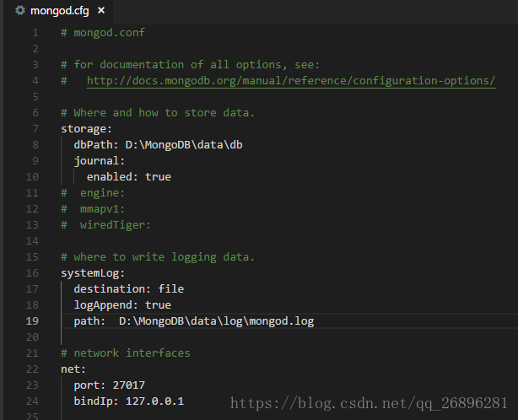Image resolution: width=518 pixels, height=420 pixels.
Task: Click line number 19 in the gutter
Action: click(32, 321)
